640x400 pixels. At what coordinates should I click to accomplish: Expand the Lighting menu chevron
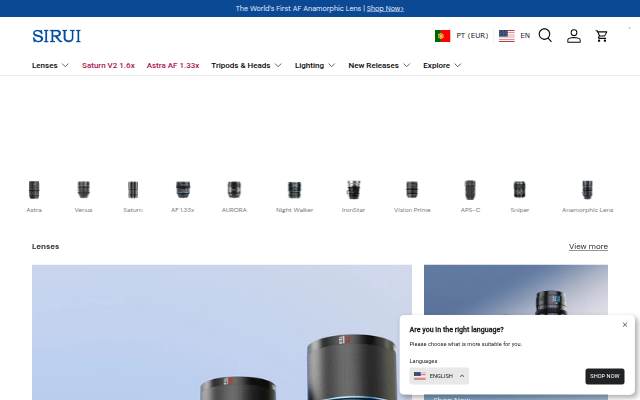point(331,65)
